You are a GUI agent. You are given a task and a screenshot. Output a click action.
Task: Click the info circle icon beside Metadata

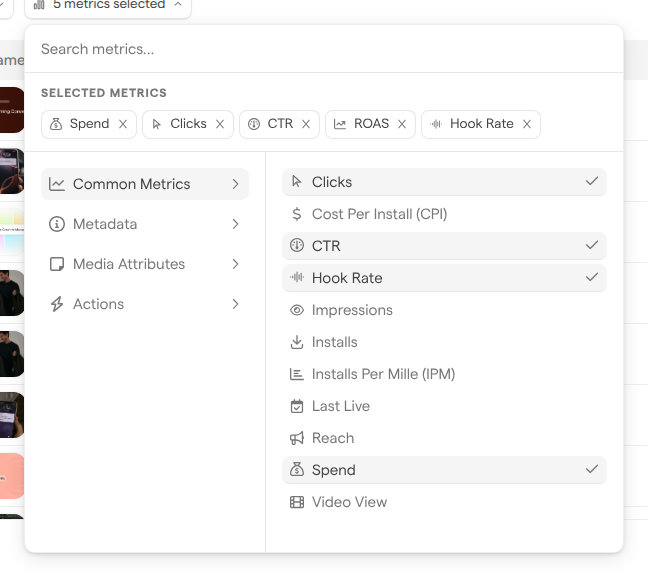(57, 224)
